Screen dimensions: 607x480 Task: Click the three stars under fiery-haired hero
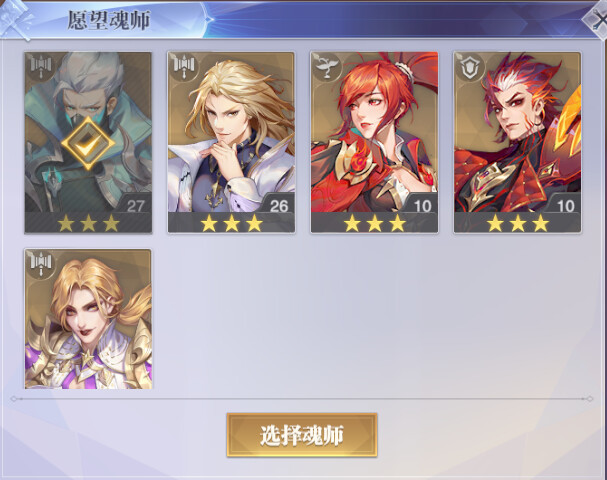[x=518, y=223]
